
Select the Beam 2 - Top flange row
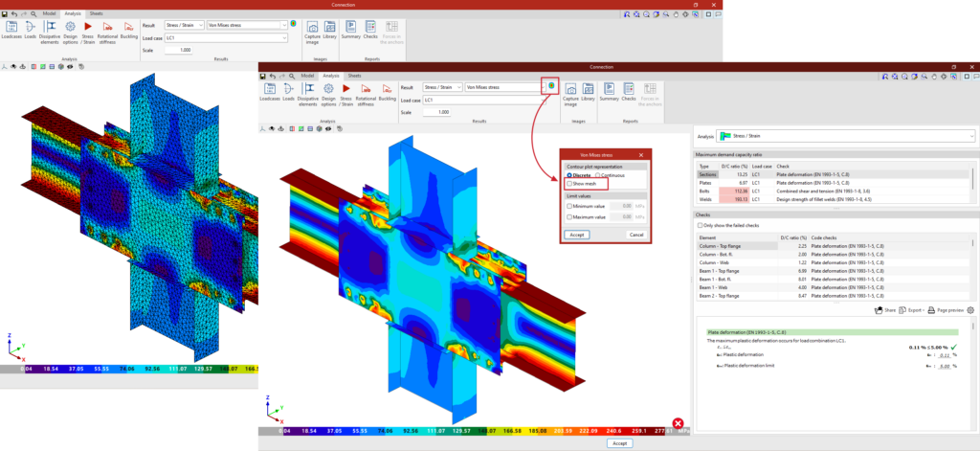pos(834,295)
